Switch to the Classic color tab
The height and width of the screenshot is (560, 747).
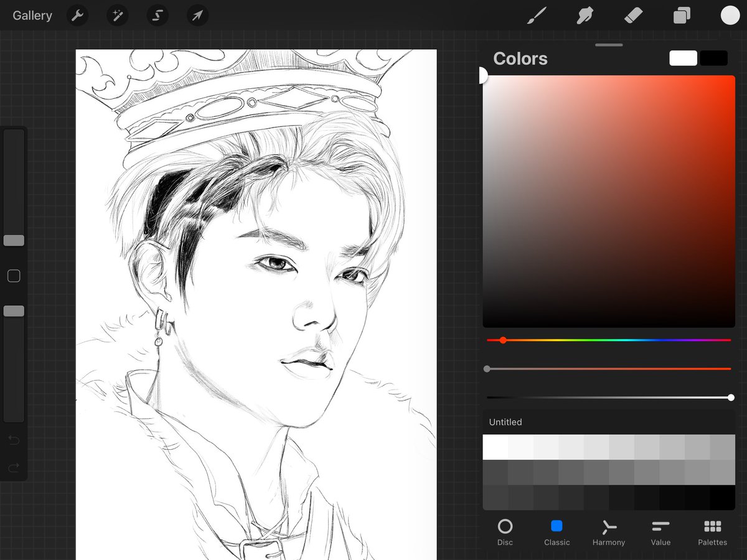pyautogui.click(x=557, y=533)
